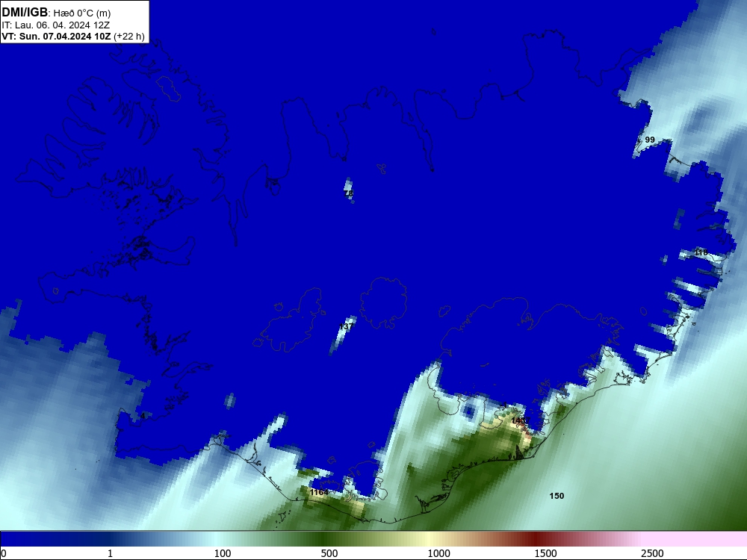Click the '118' value label on the map
Image resolution: width=747 pixels, height=560 pixels.
click(x=701, y=252)
